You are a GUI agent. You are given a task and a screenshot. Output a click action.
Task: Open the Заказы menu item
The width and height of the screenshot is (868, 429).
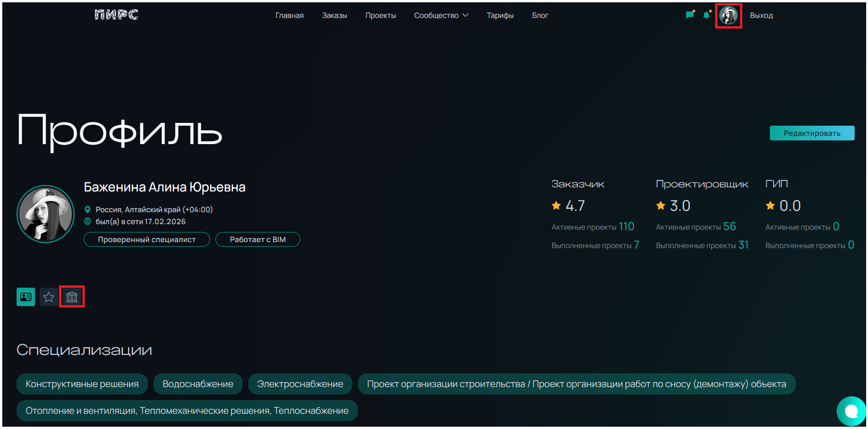[x=334, y=15]
